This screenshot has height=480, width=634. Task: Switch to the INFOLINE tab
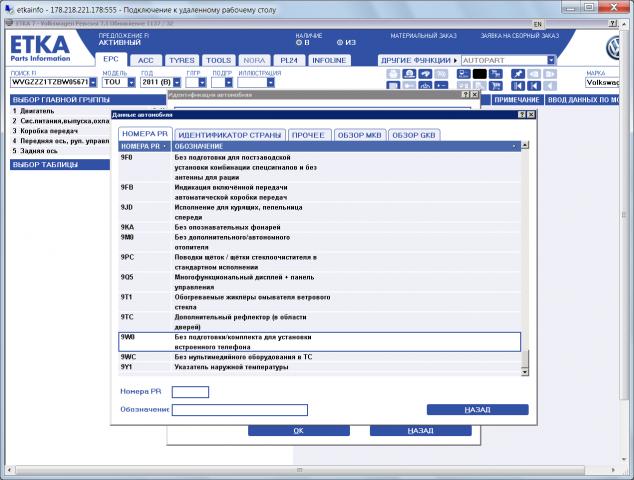[329, 60]
